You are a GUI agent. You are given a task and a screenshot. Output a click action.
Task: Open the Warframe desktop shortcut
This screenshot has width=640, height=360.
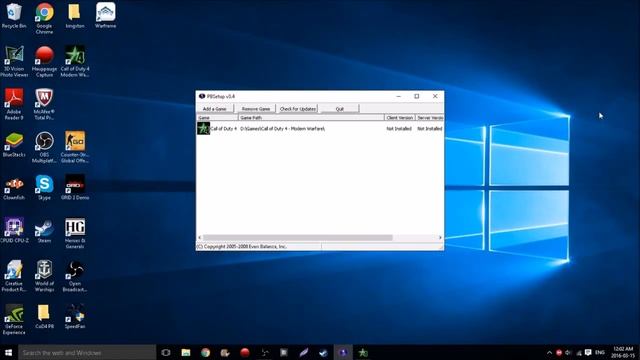click(105, 16)
